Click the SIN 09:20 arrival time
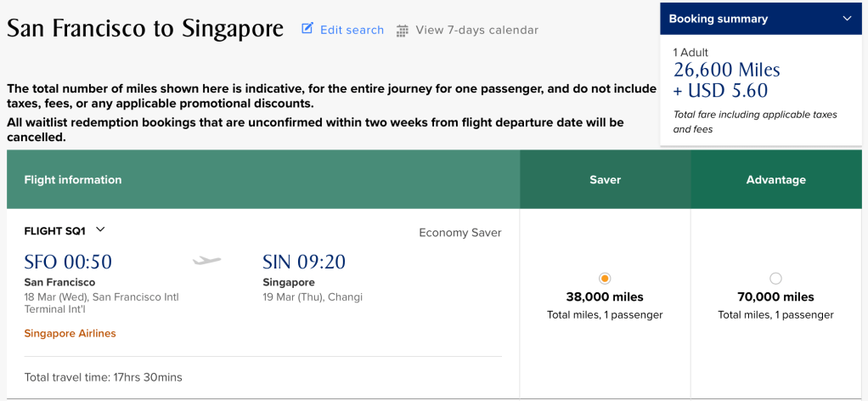The image size is (868, 401). pos(304,262)
